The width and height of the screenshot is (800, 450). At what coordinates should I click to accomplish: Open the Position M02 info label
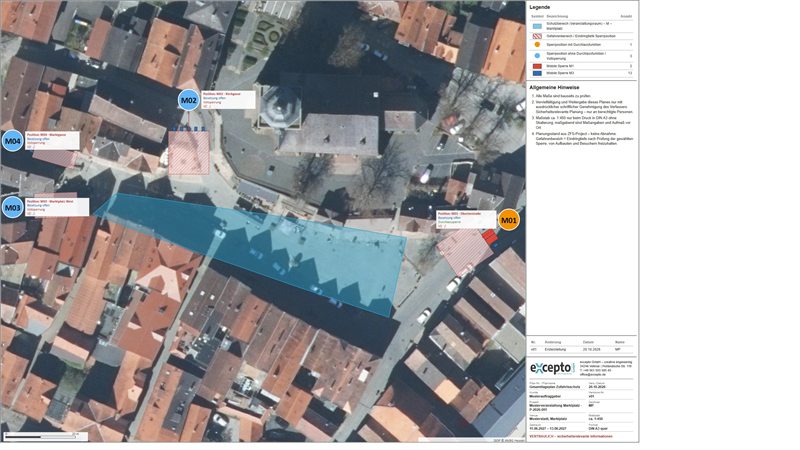[228, 100]
